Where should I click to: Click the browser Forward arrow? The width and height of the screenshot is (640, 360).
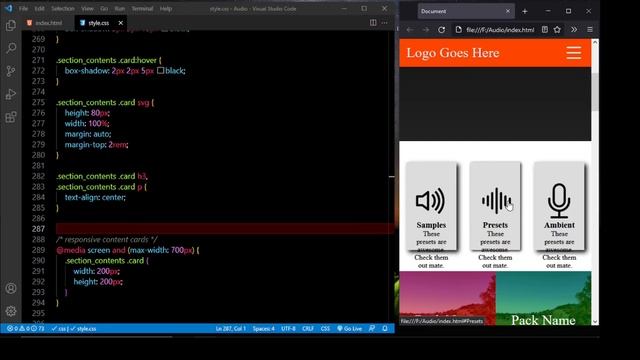click(426, 30)
